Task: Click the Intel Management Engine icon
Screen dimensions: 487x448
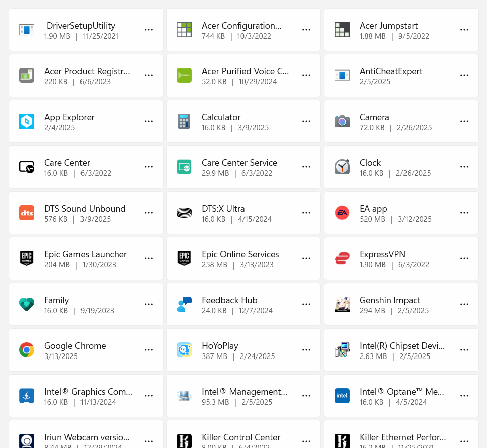Action: coord(184,396)
